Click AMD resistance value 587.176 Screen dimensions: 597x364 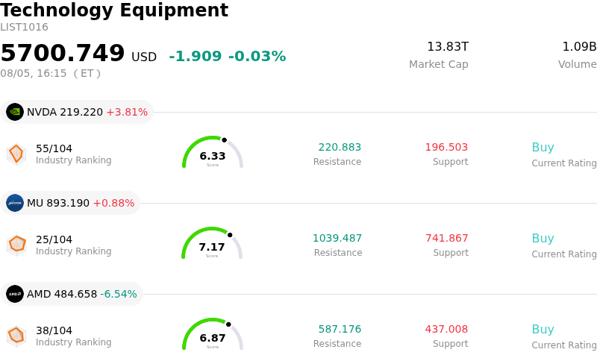(340, 329)
